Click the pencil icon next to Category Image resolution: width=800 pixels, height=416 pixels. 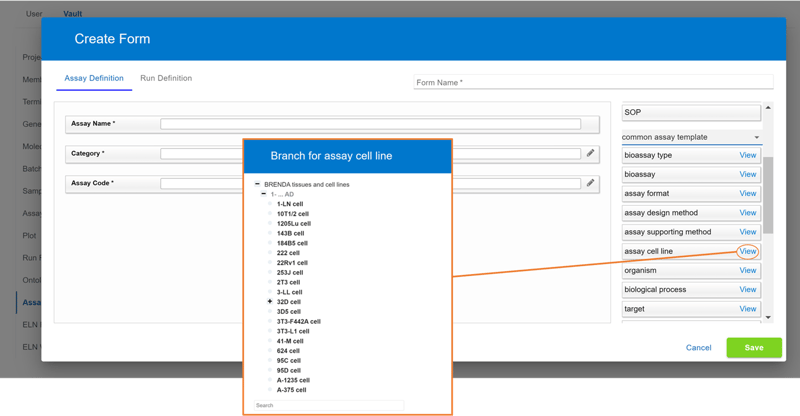tap(590, 153)
